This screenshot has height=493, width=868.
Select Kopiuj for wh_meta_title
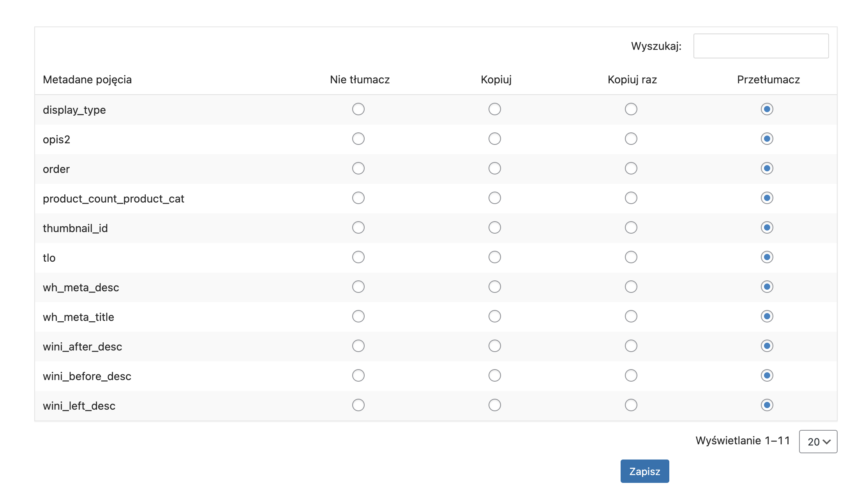pyautogui.click(x=495, y=316)
